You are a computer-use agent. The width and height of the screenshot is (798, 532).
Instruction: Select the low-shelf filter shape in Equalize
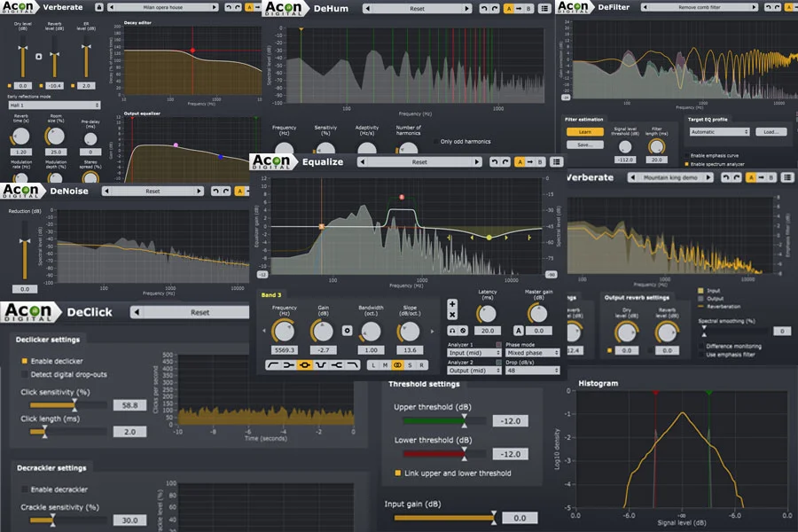(x=288, y=365)
